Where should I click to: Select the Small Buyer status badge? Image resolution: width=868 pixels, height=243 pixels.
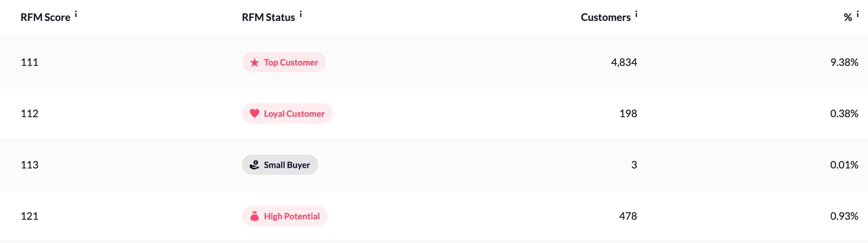[280, 165]
